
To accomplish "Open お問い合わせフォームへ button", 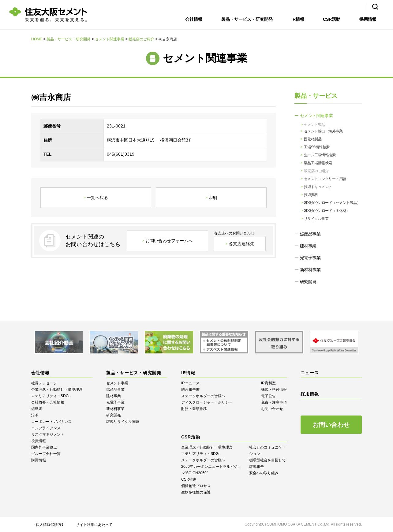I will (167, 241).
